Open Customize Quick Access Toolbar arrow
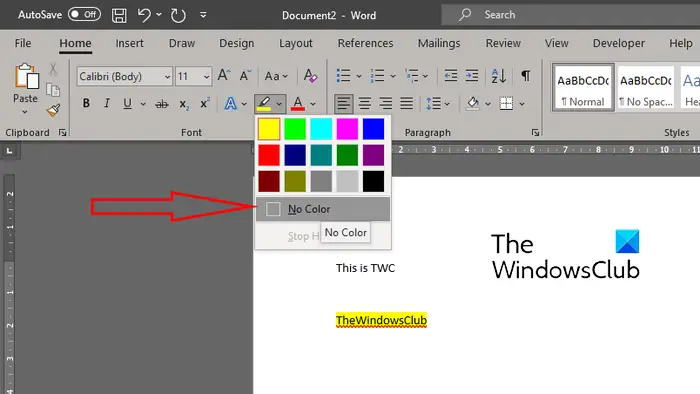Screen dimensions: 700x394 coord(203,15)
